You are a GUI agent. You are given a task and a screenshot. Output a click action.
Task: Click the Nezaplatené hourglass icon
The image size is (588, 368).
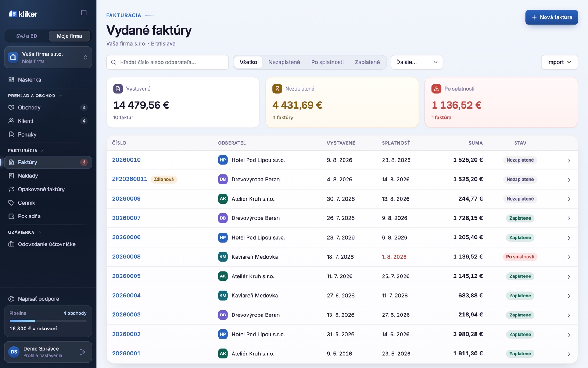[277, 89]
